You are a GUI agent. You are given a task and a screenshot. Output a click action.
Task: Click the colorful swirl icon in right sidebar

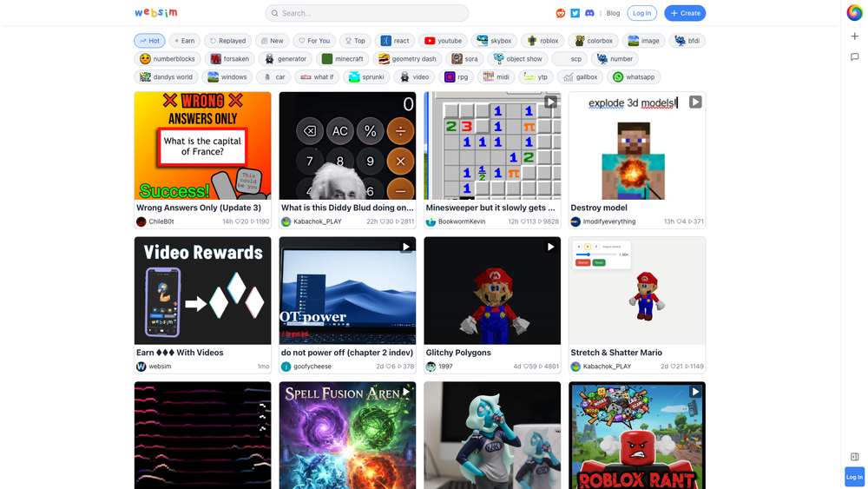pyautogui.click(x=855, y=13)
